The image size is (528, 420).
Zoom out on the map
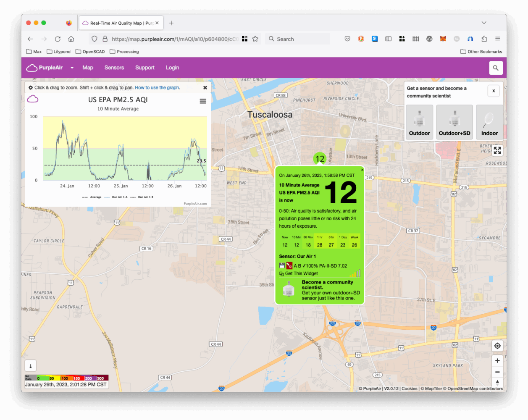(x=497, y=372)
